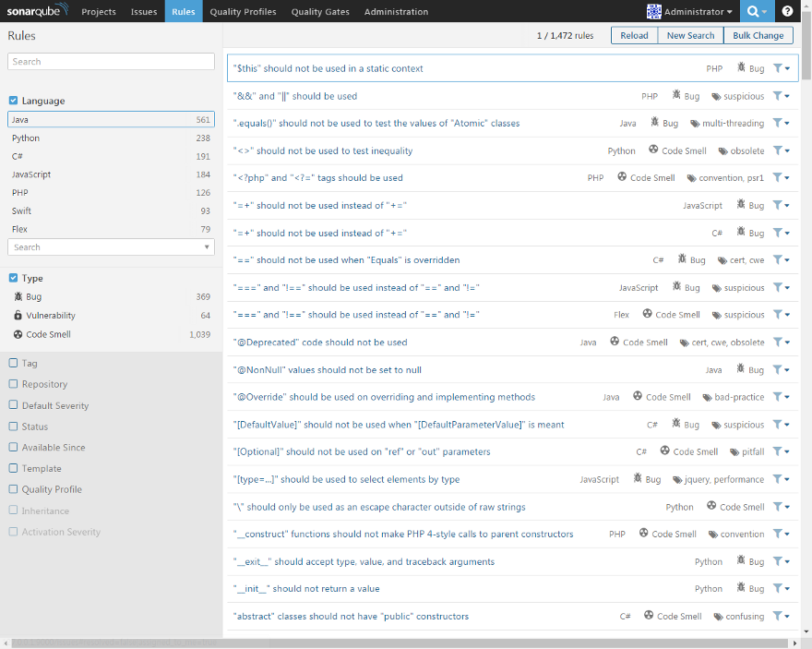Image resolution: width=812 pixels, height=649 pixels.
Task: Click the Administrator avatar icon
Action: pos(653,11)
